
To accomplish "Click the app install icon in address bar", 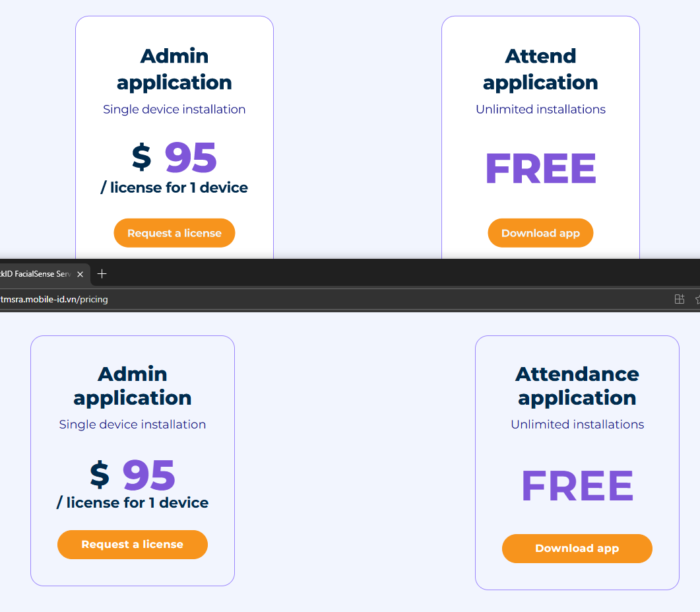I will (679, 299).
